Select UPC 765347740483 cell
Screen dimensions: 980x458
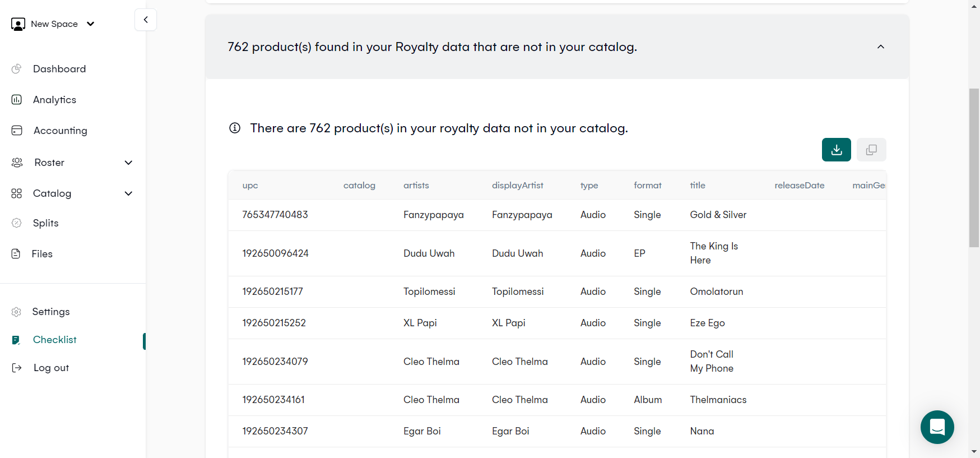[x=275, y=215]
